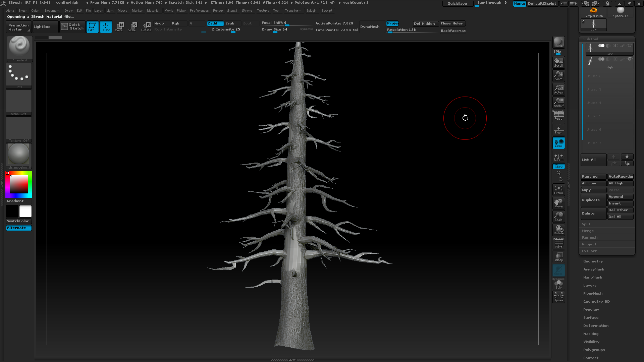644x362 pixels.
Task: Toggle XYZ rotation mode
Action: click(558, 167)
